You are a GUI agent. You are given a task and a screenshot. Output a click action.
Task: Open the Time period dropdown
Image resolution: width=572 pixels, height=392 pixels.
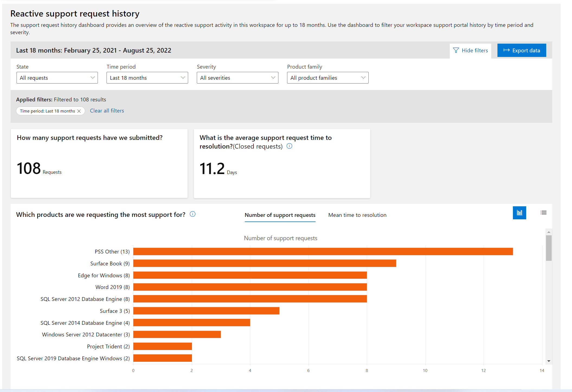147,78
